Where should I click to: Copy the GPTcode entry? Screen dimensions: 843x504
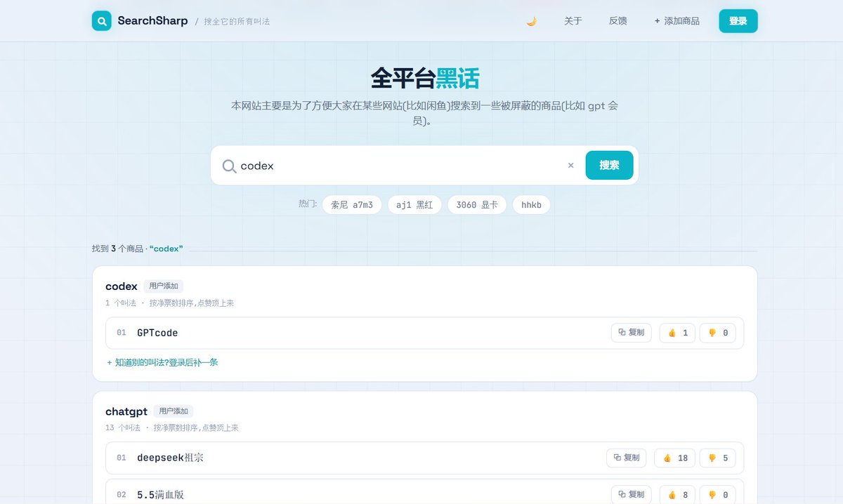[632, 333]
